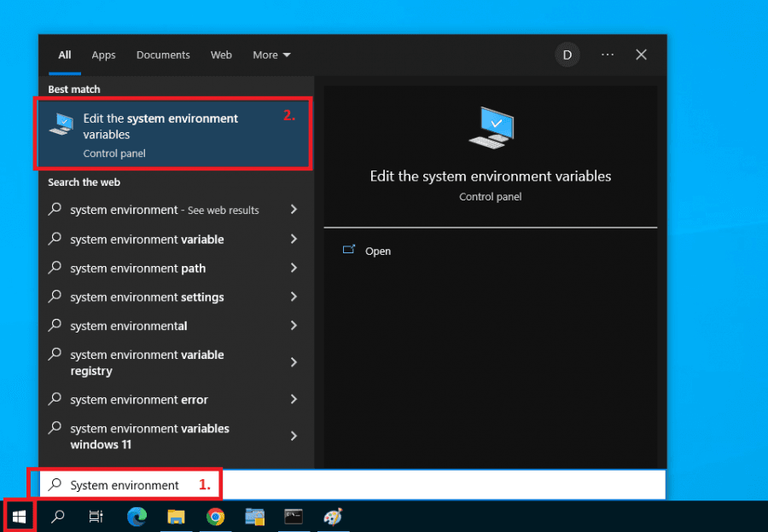Open File Explorer from the taskbar
Viewport: 768px width, 532px height.
tap(176, 516)
